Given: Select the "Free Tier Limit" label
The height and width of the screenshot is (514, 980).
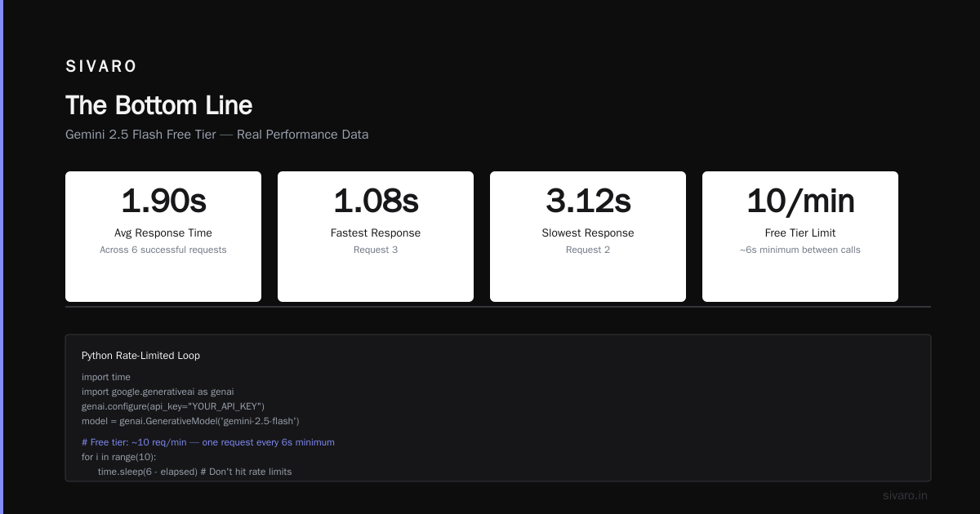Looking at the screenshot, I should [800, 233].
